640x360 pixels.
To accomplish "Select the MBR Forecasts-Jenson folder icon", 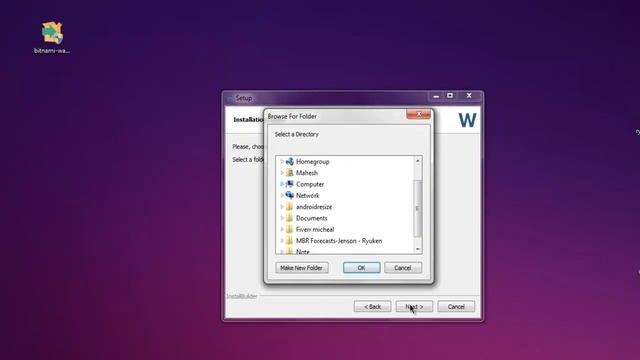I will (x=289, y=240).
